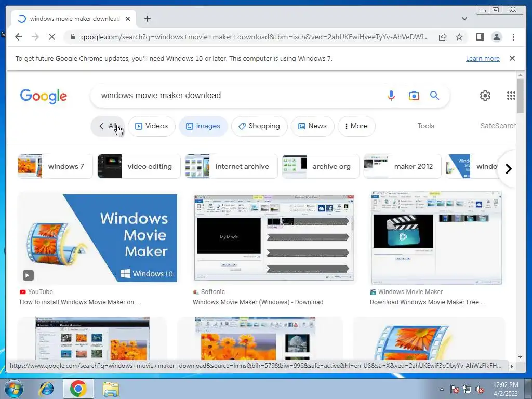
Task: Open the Learn more link
Action: (483, 58)
